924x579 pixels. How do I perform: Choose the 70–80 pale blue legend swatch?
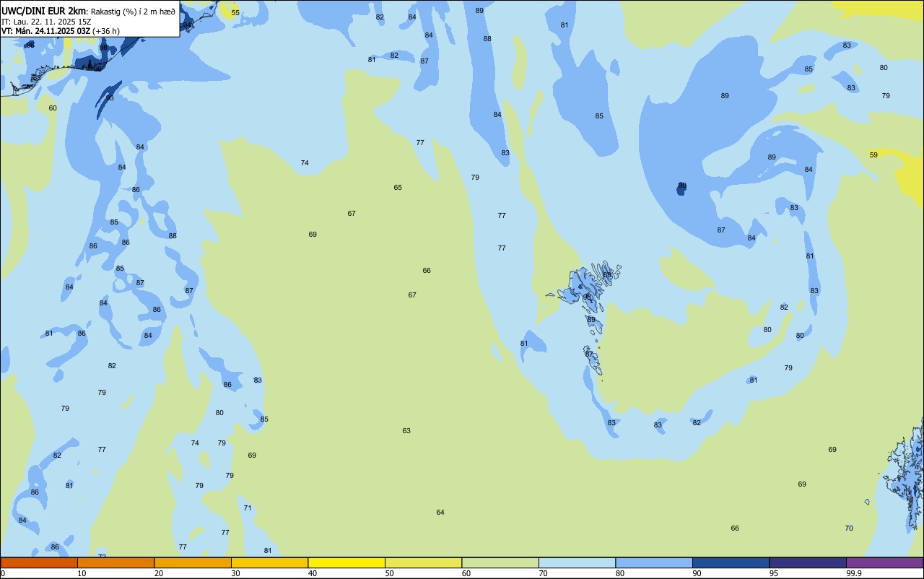(577, 562)
